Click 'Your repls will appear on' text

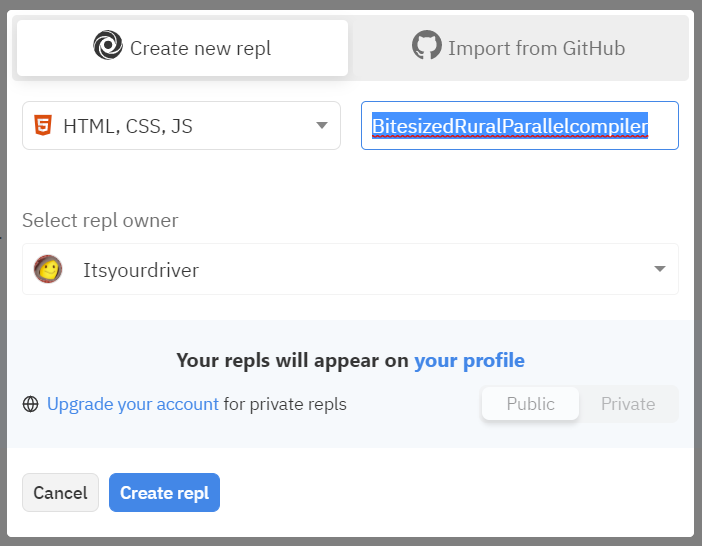[293, 360]
